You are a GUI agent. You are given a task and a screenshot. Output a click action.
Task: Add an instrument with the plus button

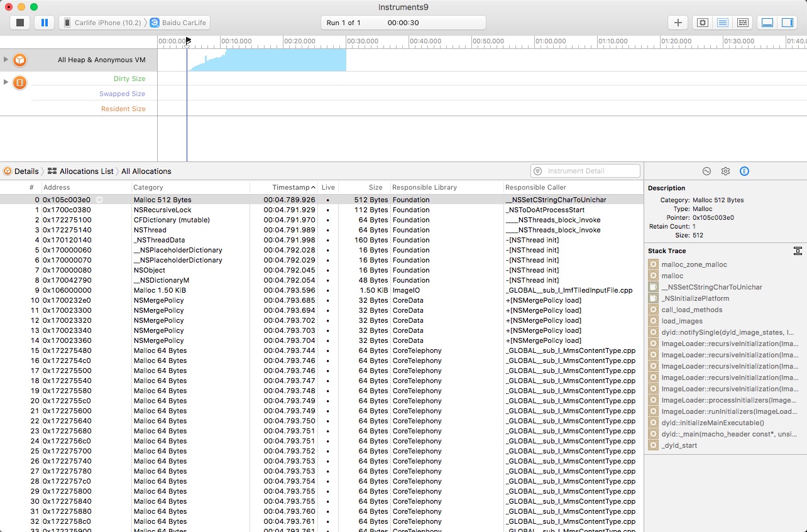678,23
